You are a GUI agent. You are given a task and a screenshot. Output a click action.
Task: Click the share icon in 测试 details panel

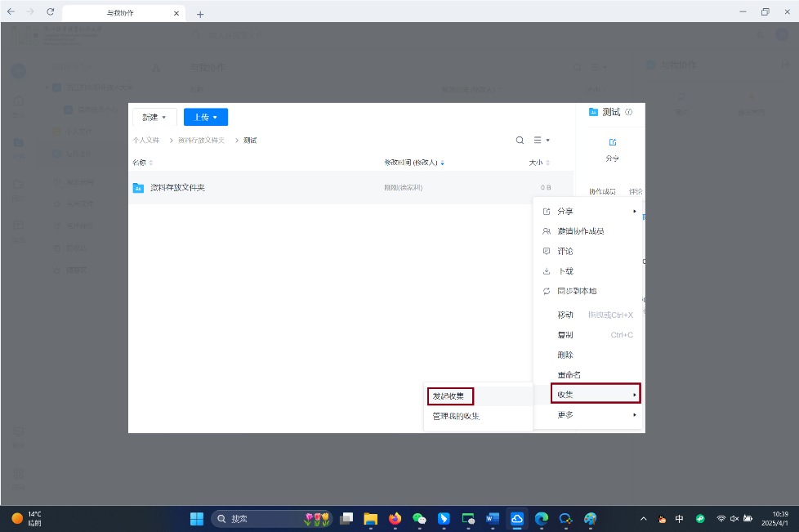pyautogui.click(x=613, y=142)
